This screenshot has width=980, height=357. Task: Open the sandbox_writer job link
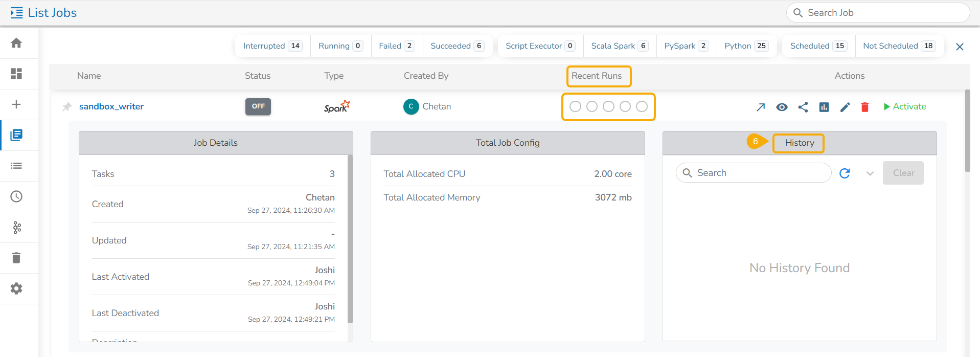111,106
